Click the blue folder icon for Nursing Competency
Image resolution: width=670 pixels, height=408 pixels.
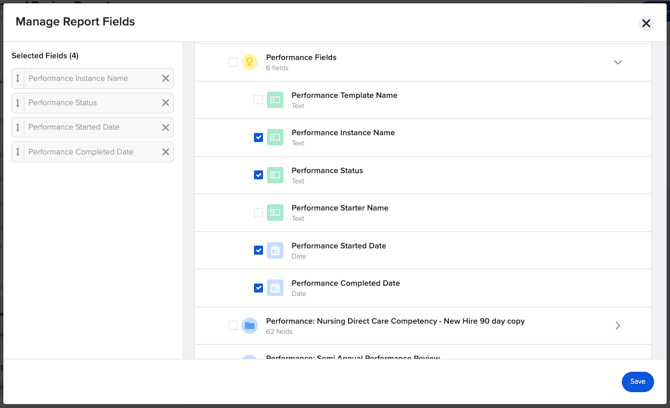coord(250,325)
